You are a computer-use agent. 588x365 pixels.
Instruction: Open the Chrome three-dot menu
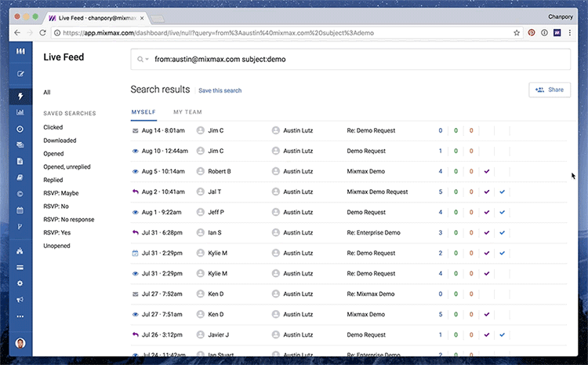pos(570,33)
